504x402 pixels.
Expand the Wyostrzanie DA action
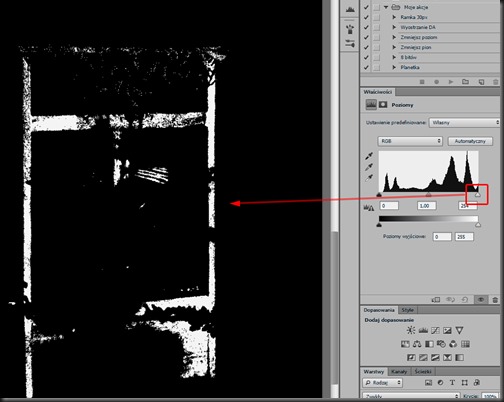click(x=394, y=27)
